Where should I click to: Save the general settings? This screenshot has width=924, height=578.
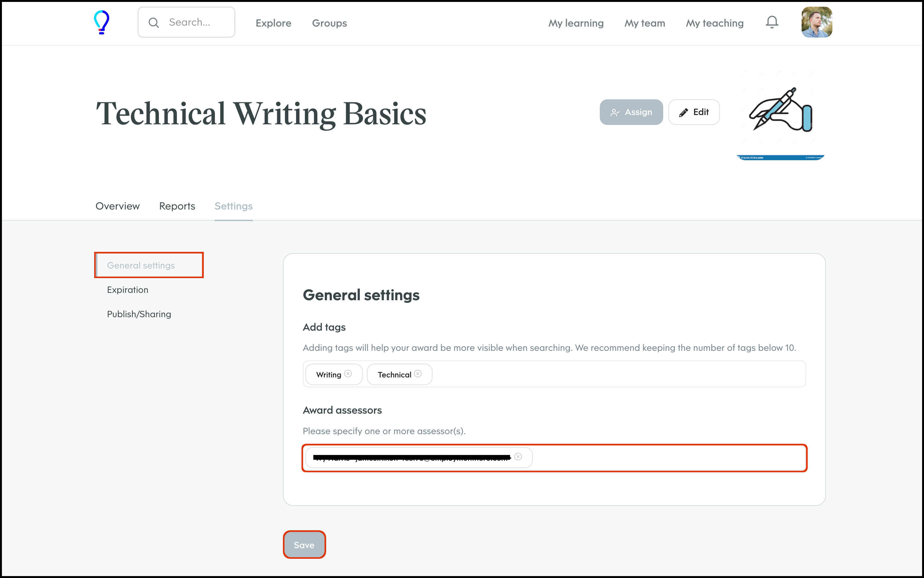(x=304, y=545)
